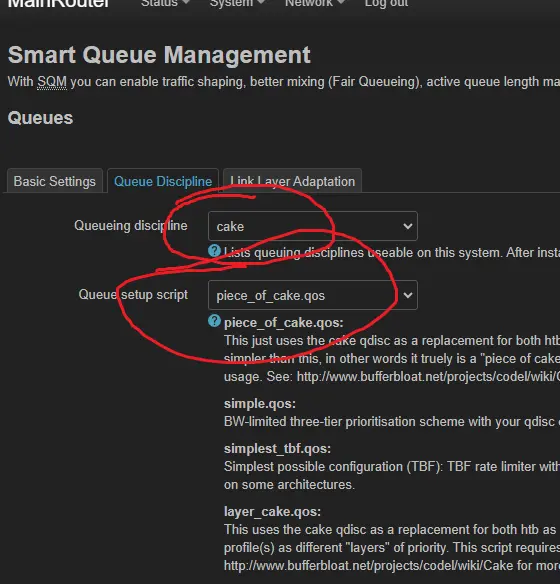Click help icon under Queueing discipline dropdown
Screen dimensions: 560x584
214,251
